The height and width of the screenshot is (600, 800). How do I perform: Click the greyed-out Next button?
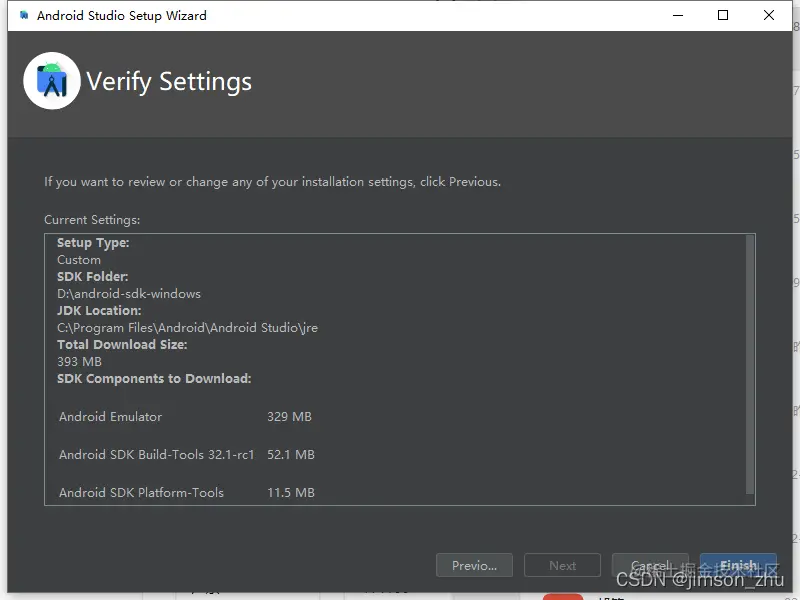pos(562,565)
